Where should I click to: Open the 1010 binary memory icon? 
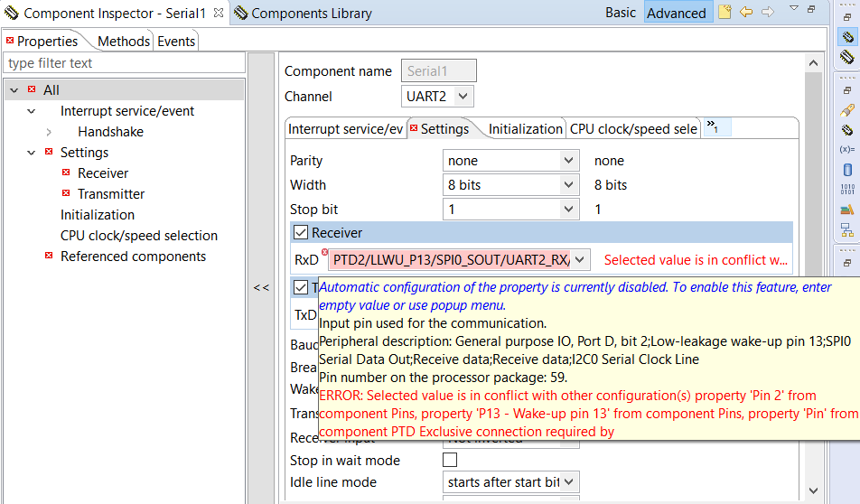pyautogui.click(x=847, y=189)
